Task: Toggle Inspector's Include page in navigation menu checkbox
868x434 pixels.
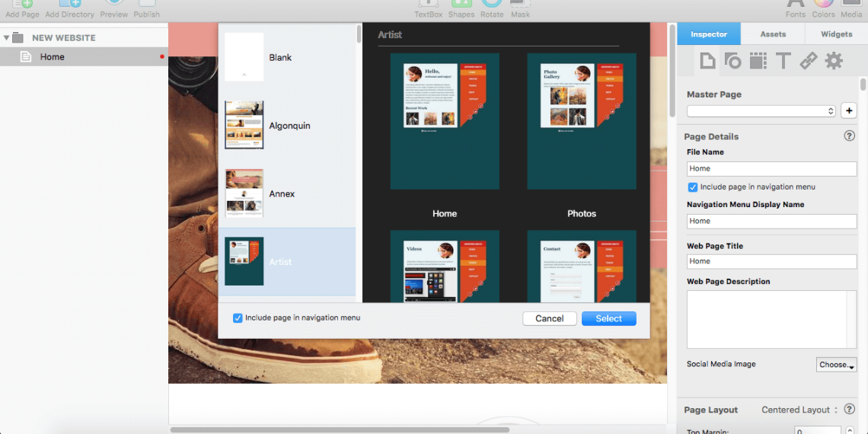Action: [692, 187]
